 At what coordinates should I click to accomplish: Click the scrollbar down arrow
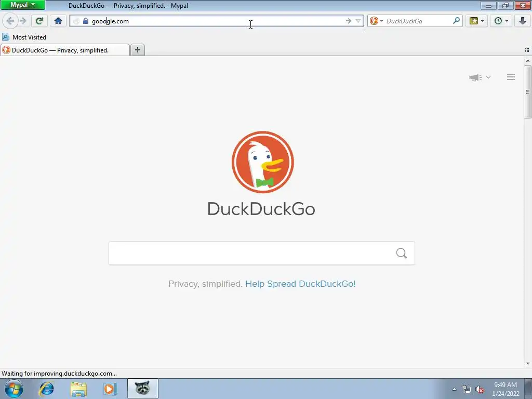click(x=528, y=364)
